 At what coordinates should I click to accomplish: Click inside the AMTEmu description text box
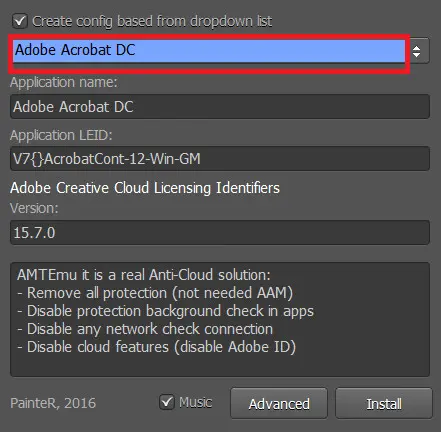click(x=220, y=319)
